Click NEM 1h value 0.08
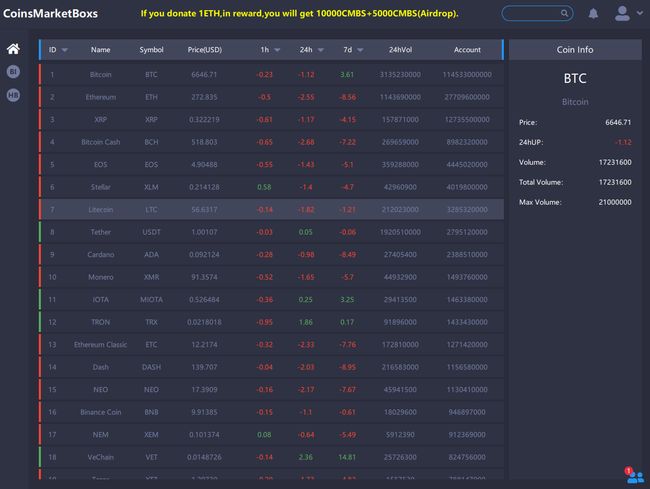Viewport: 650px width, 489px height. tap(264, 434)
